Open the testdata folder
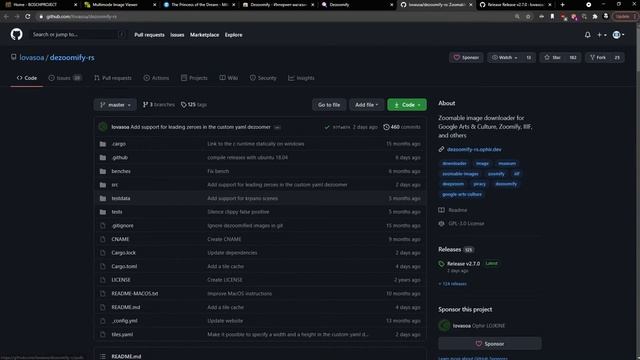Image resolution: width=640 pixels, height=360 pixels. [x=121, y=198]
